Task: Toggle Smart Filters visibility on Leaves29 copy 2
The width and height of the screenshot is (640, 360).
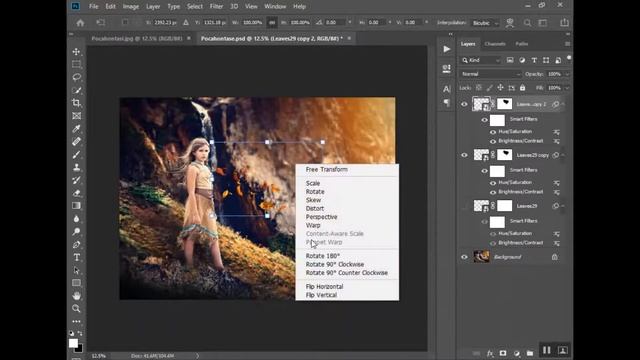Action: pyautogui.click(x=484, y=120)
